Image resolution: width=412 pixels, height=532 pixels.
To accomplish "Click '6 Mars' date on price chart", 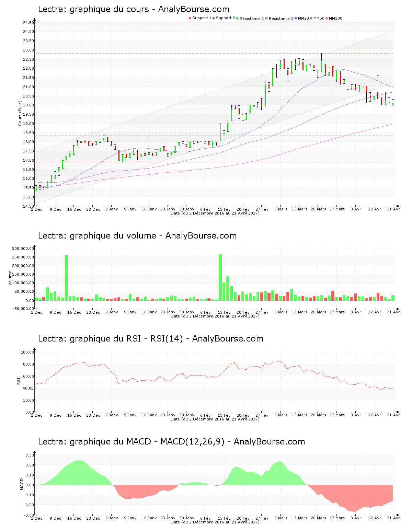I will click(x=281, y=209).
